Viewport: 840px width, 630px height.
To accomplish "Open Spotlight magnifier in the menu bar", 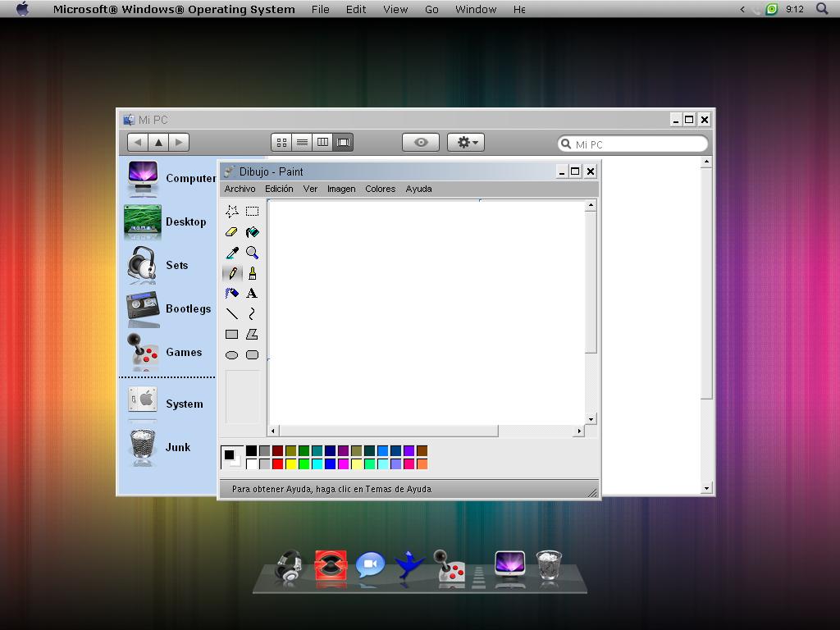I will 822,8.
